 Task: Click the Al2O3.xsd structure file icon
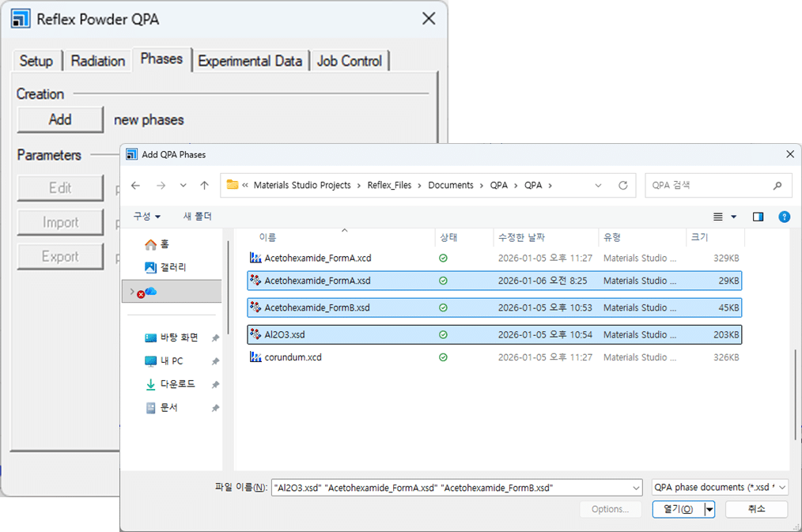point(255,334)
